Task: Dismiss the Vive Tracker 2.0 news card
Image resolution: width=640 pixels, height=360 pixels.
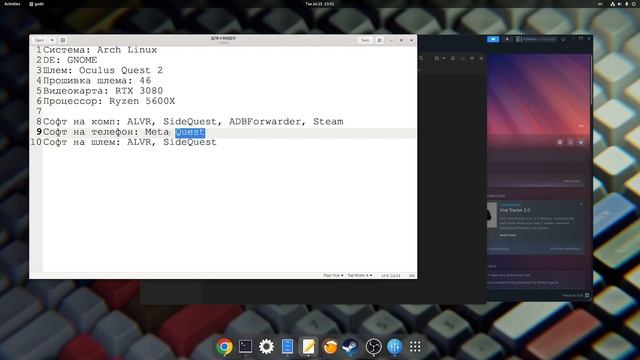Action: point(581,204)
